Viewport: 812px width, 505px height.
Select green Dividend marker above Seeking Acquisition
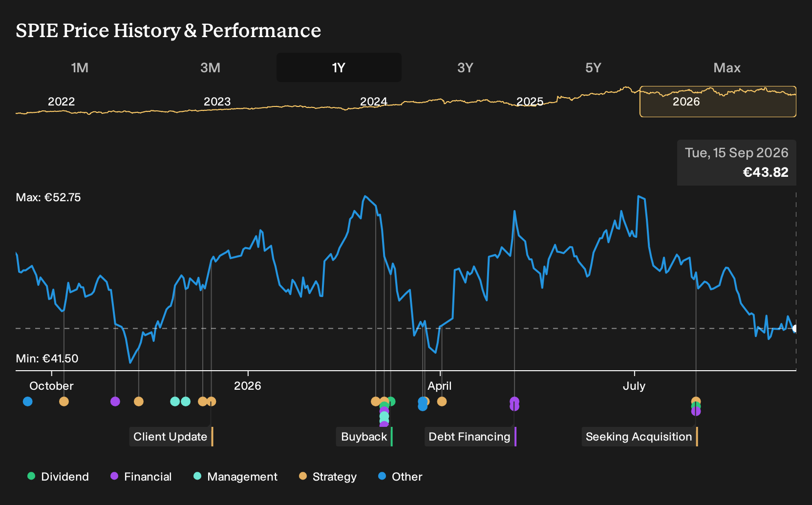tap(696, 405)
